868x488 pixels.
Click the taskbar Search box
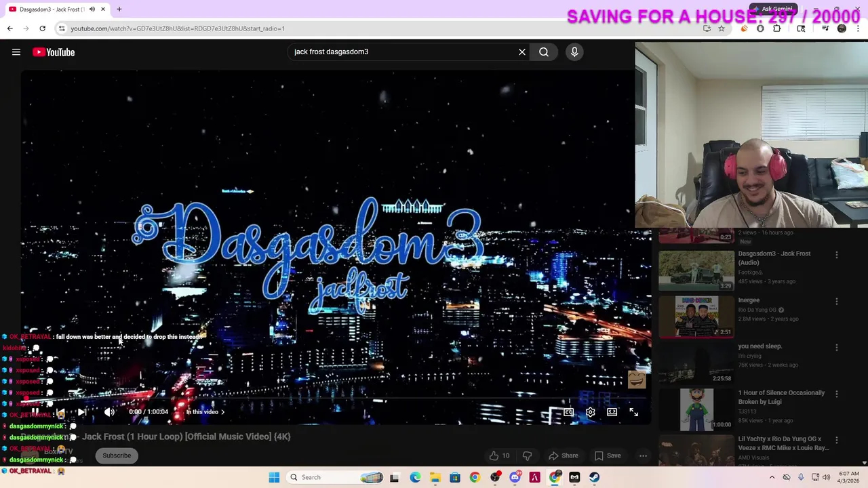pos(336,477)
